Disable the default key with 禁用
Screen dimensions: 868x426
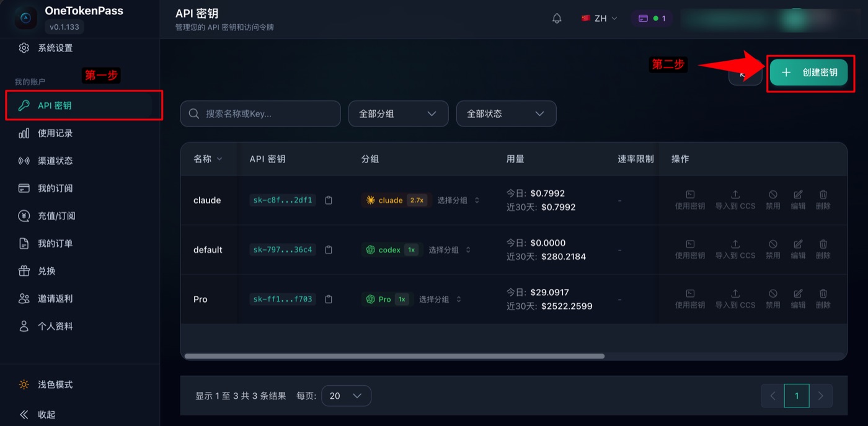click(x=773, y=249)
